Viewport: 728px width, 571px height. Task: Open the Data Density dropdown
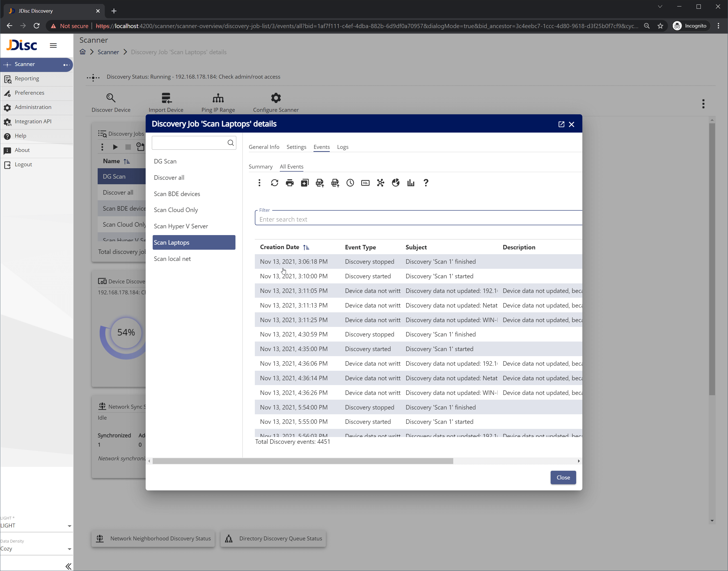pyautogui.click(x=69, y=549)
